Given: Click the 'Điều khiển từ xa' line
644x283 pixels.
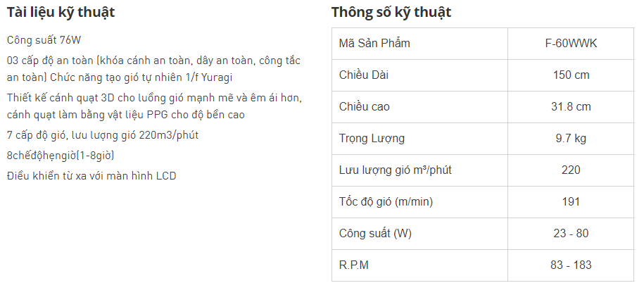Looking at the screenshot, I should click(x=91, y=176).
